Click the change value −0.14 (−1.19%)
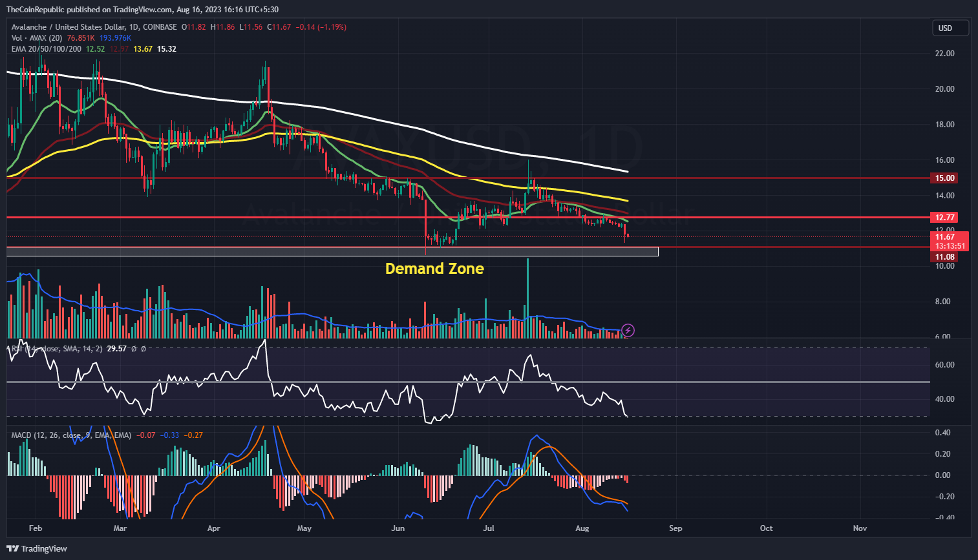 click(321, 27)
